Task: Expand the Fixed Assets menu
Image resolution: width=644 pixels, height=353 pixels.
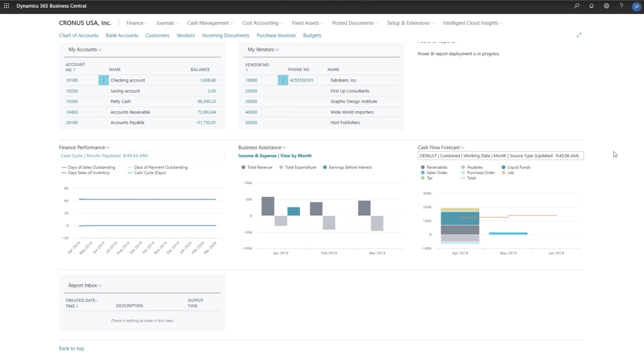Action: tap(307, 23)
